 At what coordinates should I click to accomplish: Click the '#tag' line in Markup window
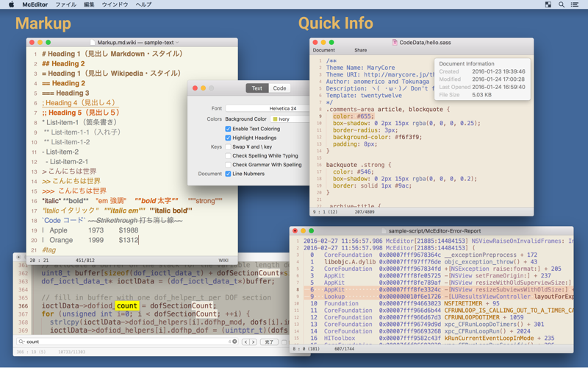tap(49, 250)
